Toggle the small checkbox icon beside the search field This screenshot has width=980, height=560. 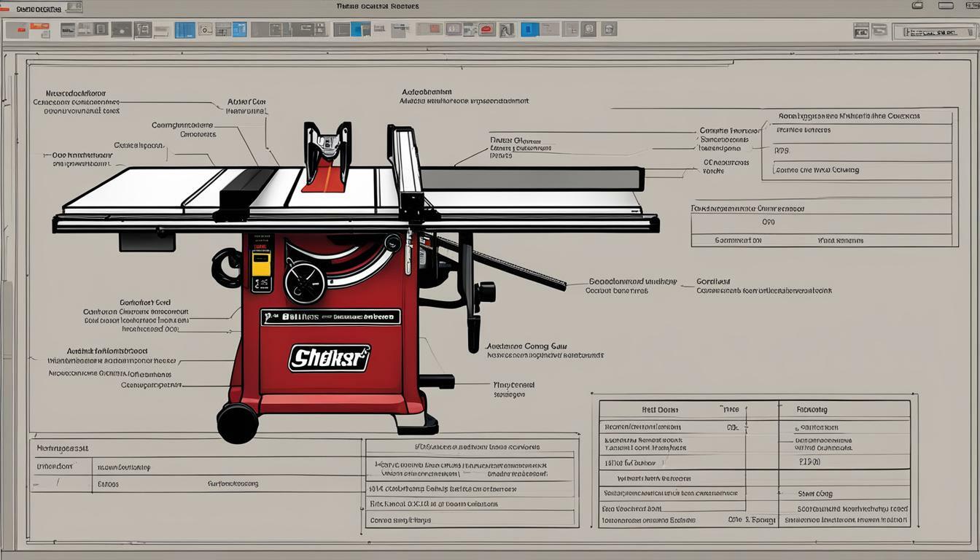879,31
